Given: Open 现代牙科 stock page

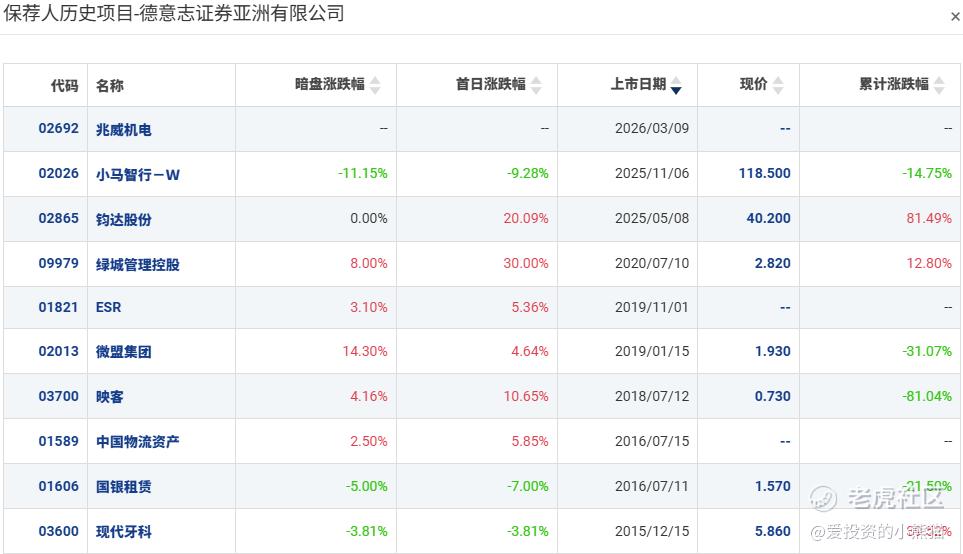Looking at the screenshot, I should tap(123, 532).
